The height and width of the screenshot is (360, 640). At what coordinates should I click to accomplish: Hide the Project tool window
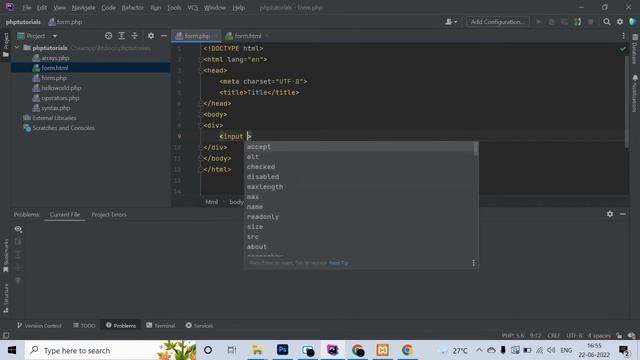164,36
